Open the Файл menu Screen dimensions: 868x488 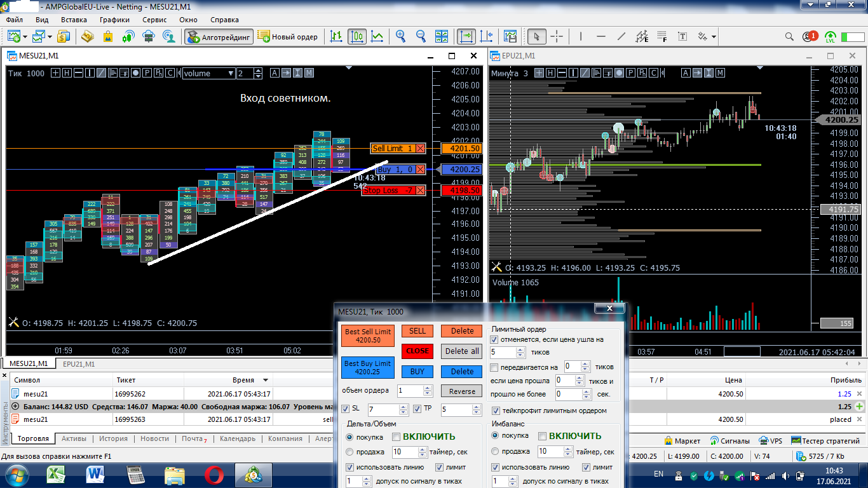point(14,20)
